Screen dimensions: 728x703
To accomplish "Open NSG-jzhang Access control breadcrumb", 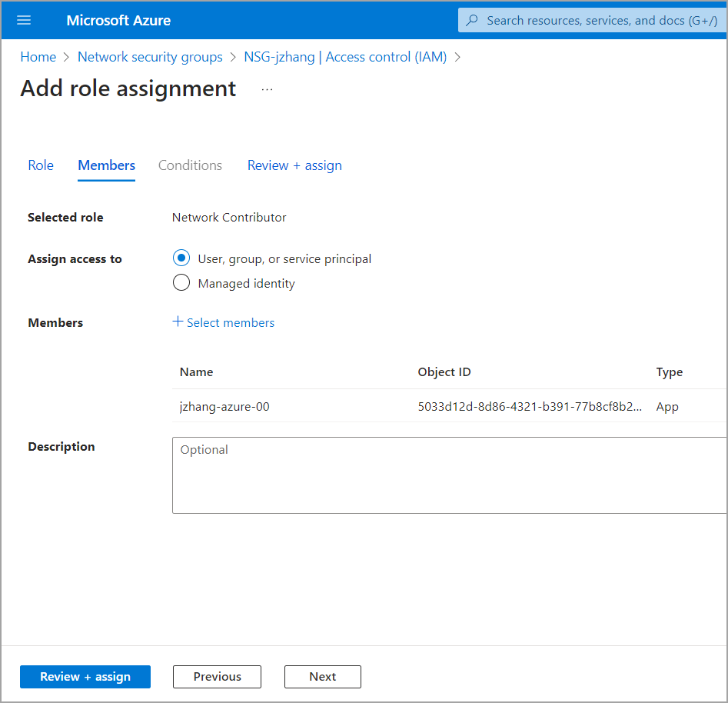I will tap(345, 57).
